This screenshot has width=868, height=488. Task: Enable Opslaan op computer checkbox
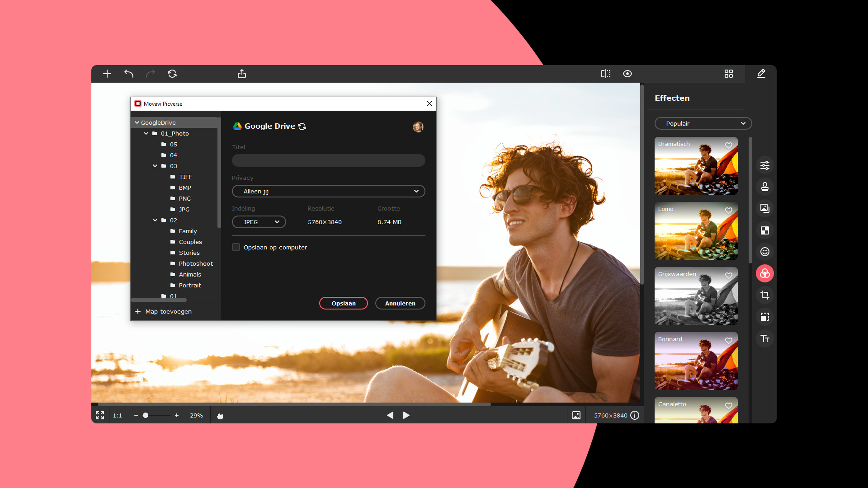tap(236, 247)
